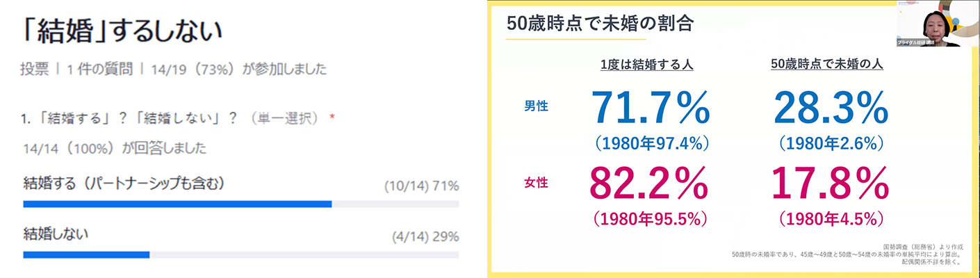This screenshot has width=980, height=278.
Task: Select the 結婚しない option label
Action: click(56, 234)
